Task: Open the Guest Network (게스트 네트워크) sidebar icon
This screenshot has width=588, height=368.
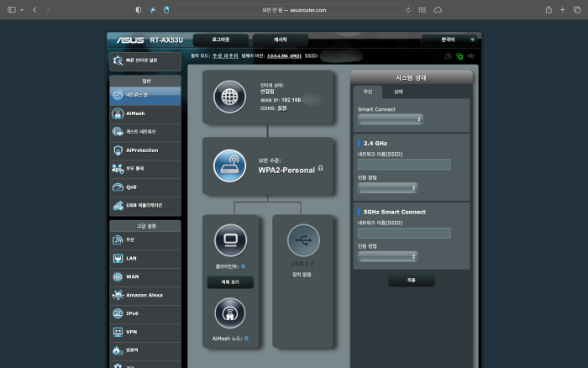Action: coord(118,132)
